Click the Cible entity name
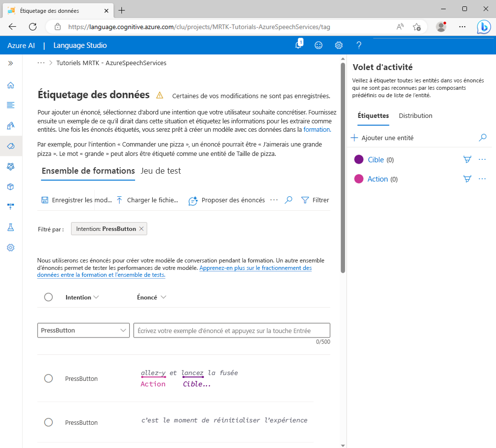Viewport: 496px width, 448px height. coord(376,159)
